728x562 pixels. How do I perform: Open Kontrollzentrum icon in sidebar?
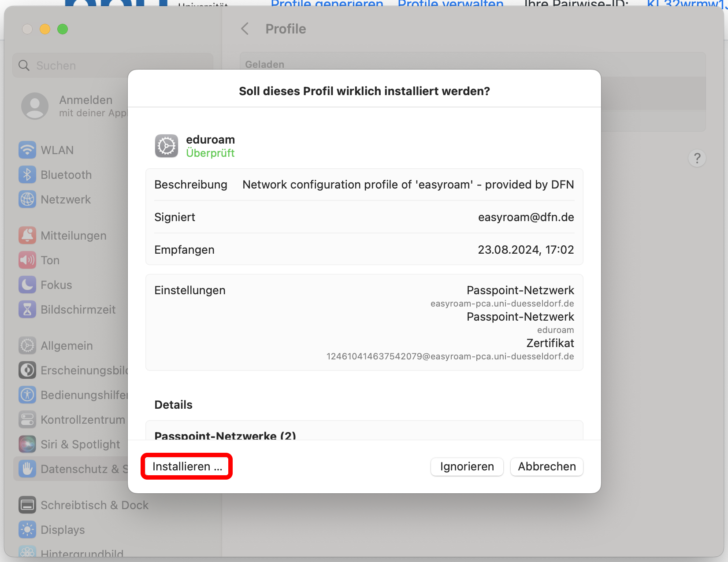[27, 420]
